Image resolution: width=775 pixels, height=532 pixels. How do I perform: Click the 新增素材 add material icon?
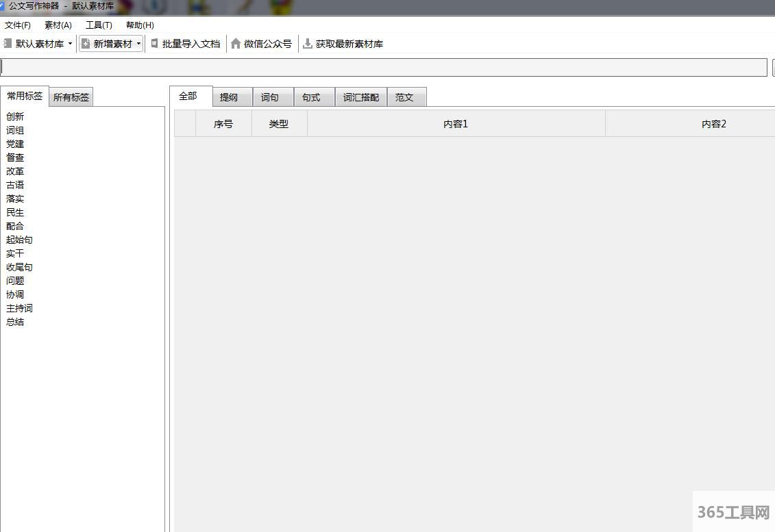click(86, 44)
